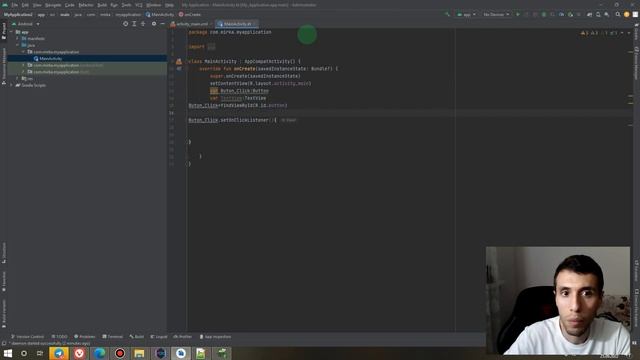Open the Code menu
Viewport: 640px width, 360px height.
click(x=70, y=5)
